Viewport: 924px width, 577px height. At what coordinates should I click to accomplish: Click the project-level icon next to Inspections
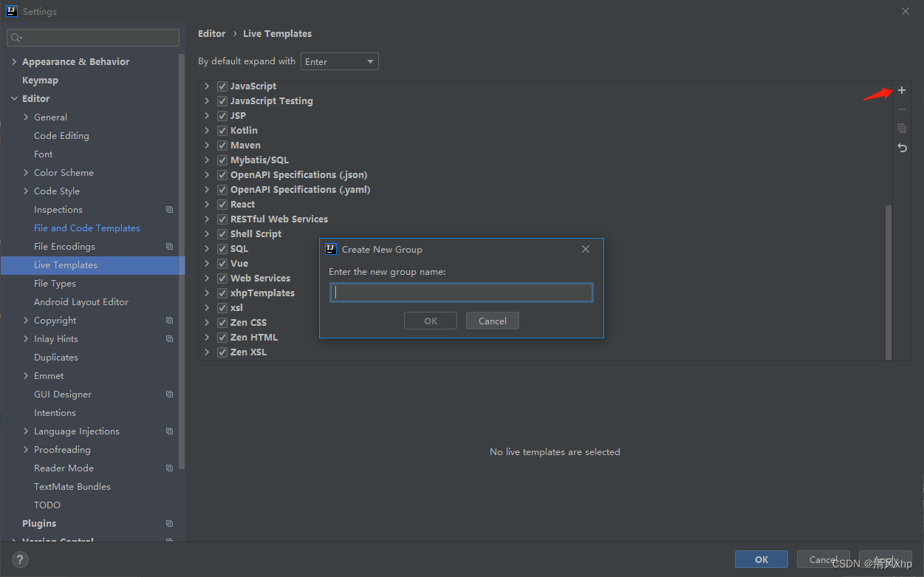169,210
